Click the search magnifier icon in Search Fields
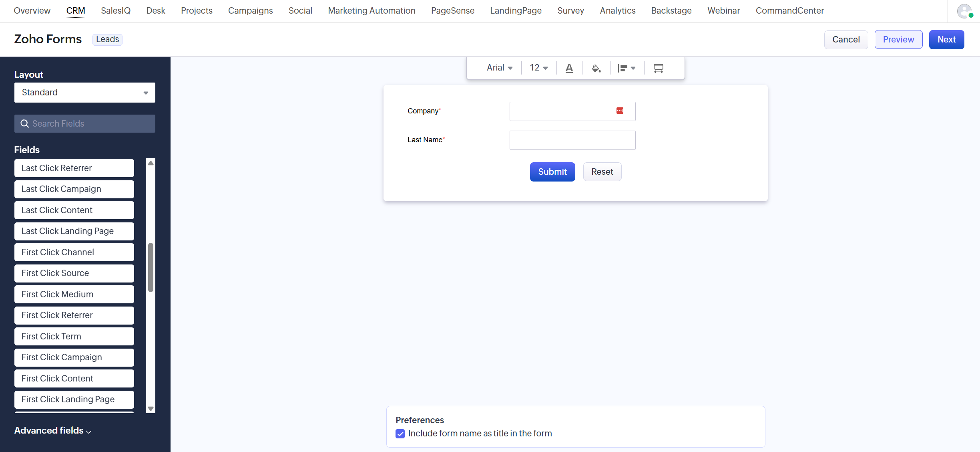 tap(25, 123)
